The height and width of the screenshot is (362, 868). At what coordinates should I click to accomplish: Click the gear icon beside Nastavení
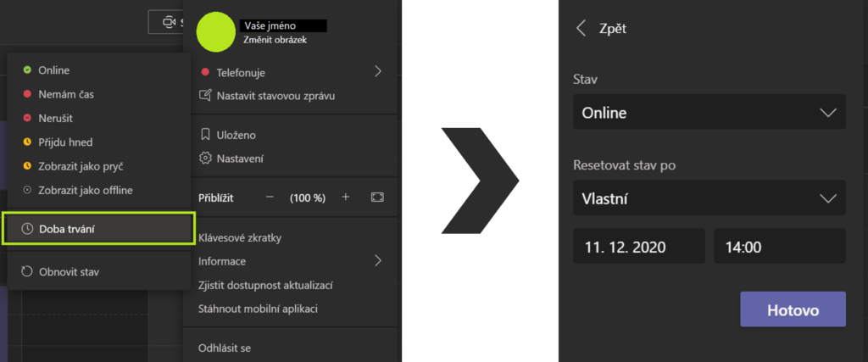coord(204,158)
